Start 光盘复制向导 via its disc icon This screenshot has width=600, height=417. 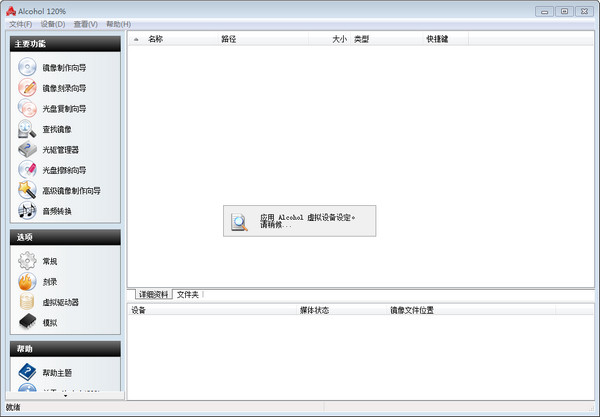pyautogui.click(x=27, y=108)
